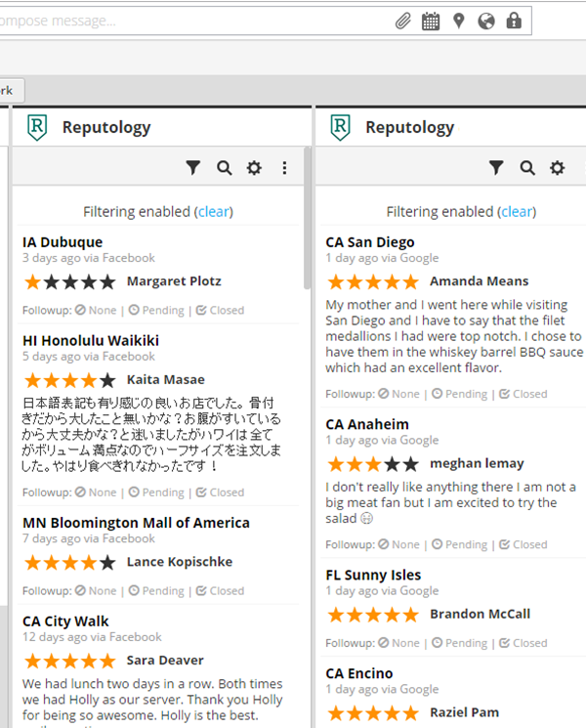Set HI Honolulu Waikiki followup to None
Screen dimensions: 586x728
point(96,492)
